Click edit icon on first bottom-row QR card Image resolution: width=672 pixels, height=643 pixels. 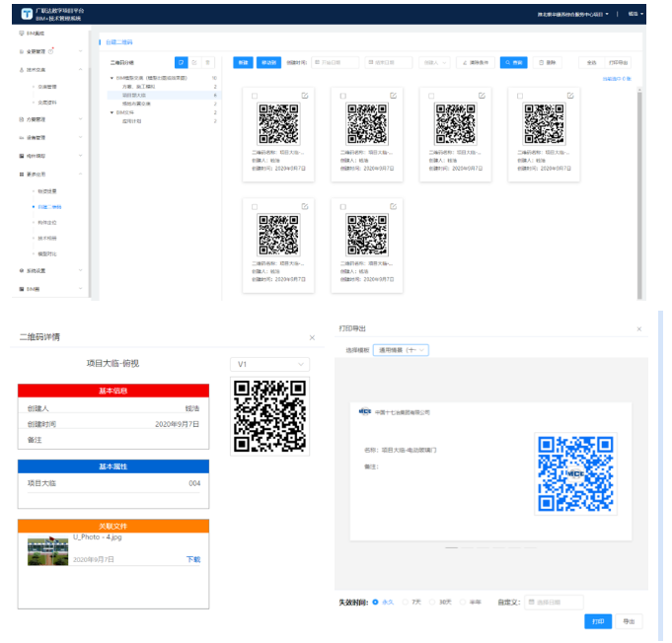point(305,206)
